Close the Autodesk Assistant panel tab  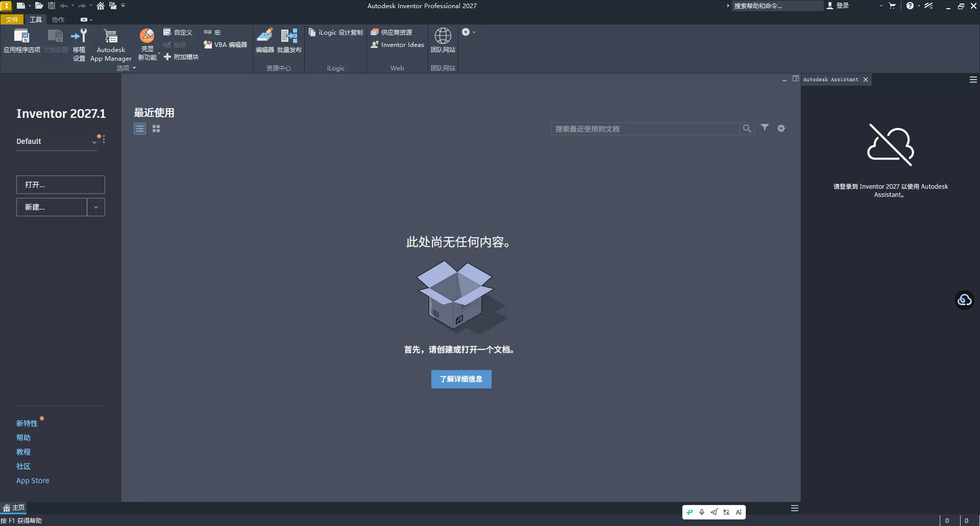866,80
